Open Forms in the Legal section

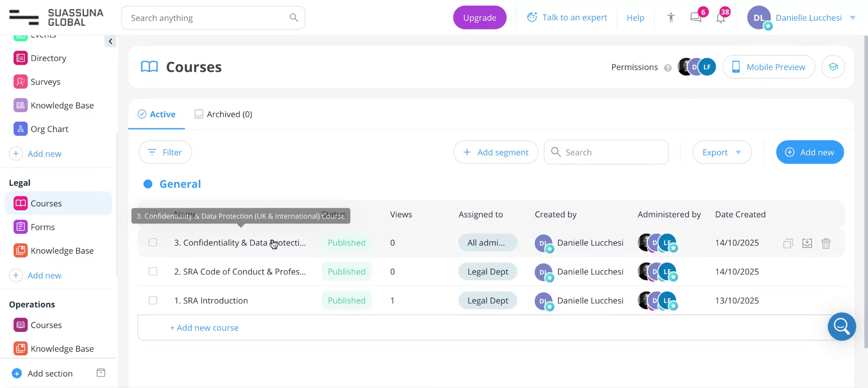42,227
